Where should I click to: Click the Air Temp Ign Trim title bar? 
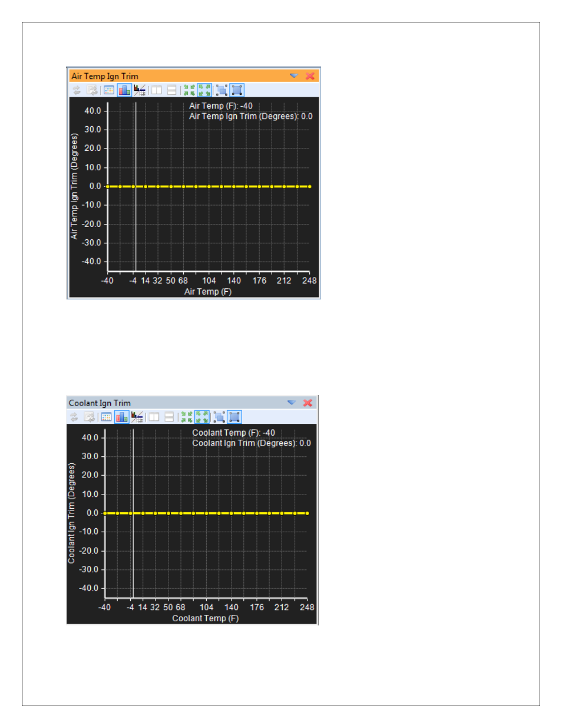(194, 76)
